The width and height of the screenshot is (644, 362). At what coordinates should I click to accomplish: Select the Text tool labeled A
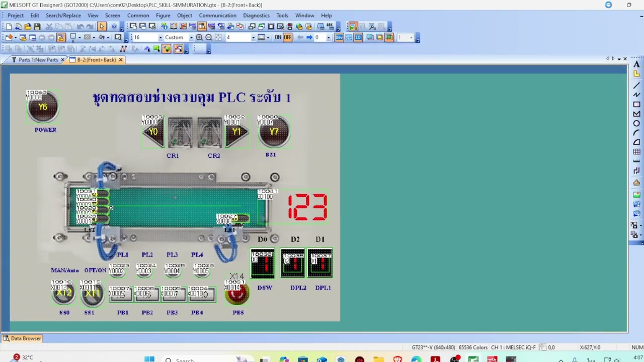[636, 65]
